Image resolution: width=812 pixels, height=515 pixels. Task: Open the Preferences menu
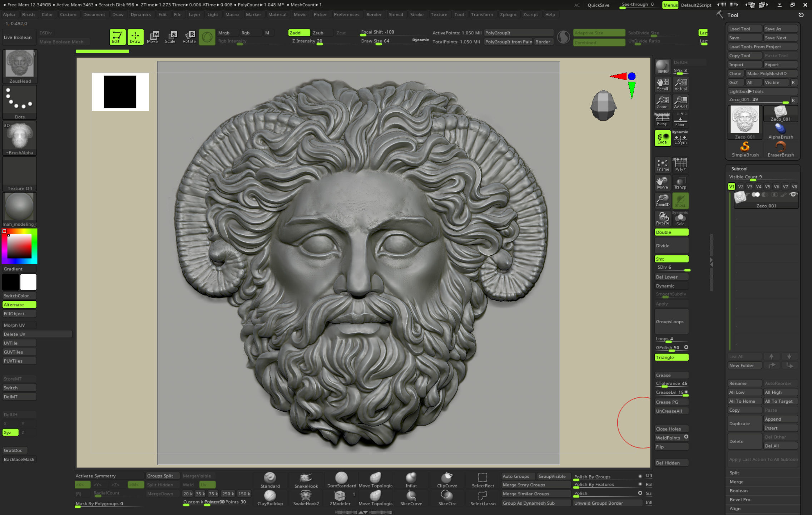[x=346, y=15]
